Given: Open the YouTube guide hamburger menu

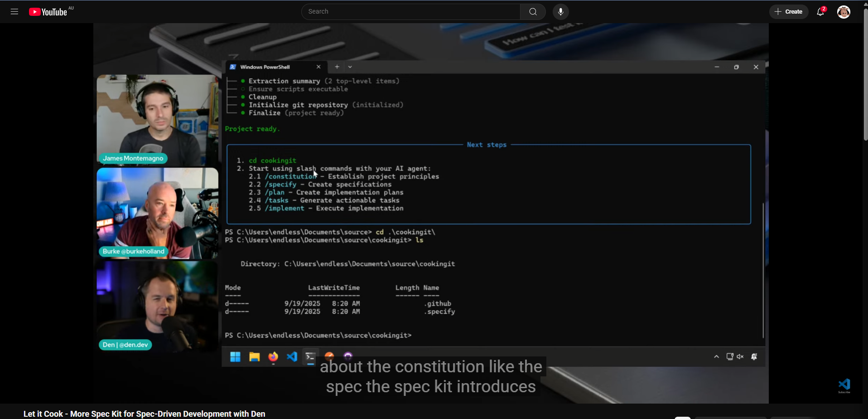Looking at the screenshot, I should click(x=14, y=12).
